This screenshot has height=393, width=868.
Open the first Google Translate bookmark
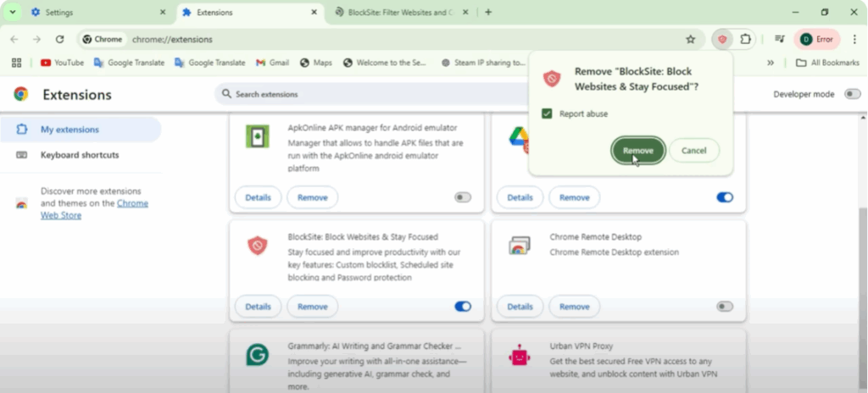click(129, 63)
